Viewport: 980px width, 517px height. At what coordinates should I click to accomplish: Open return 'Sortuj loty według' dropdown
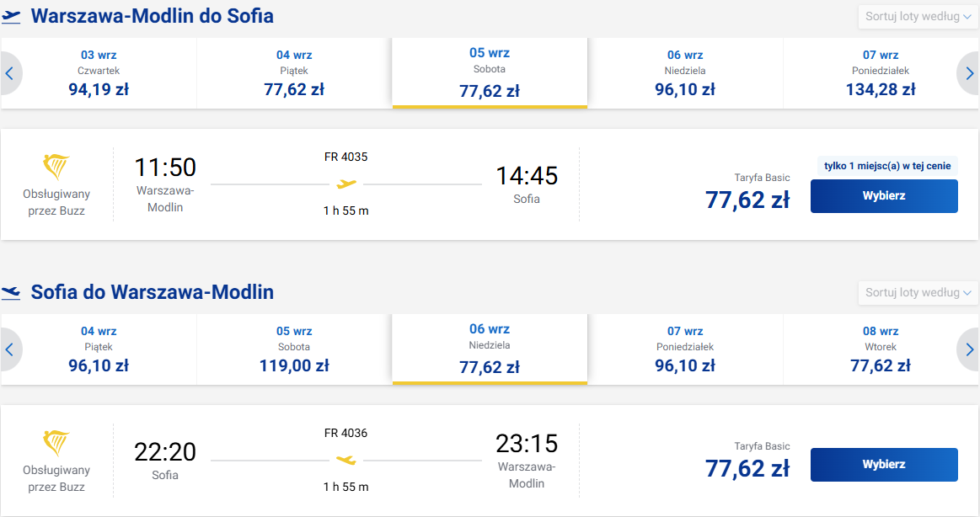(918, 293)
